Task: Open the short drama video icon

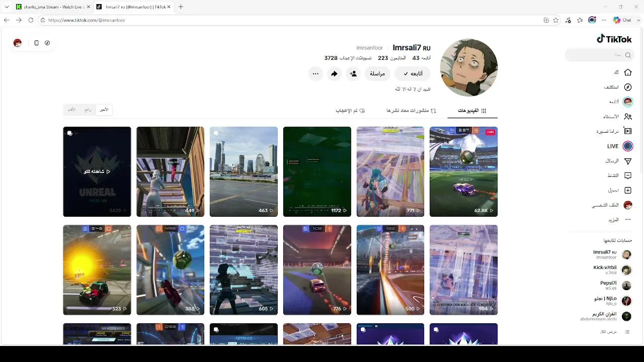Action: [x=627, y=131]
